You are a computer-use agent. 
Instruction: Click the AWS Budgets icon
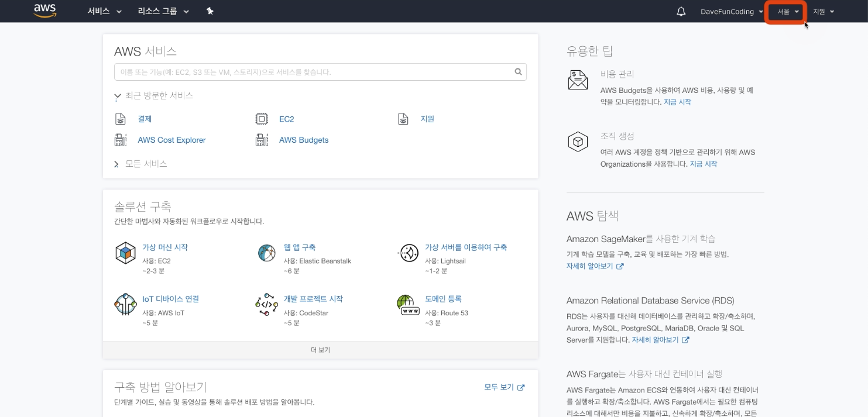[x=262, y=140]
